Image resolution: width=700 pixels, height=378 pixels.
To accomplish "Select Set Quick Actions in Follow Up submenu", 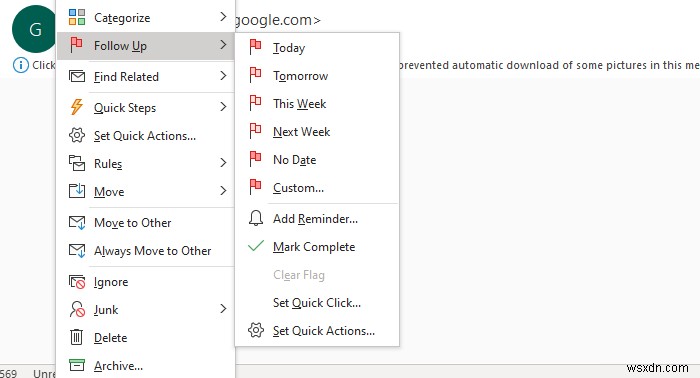I will (x=317, y=331).
